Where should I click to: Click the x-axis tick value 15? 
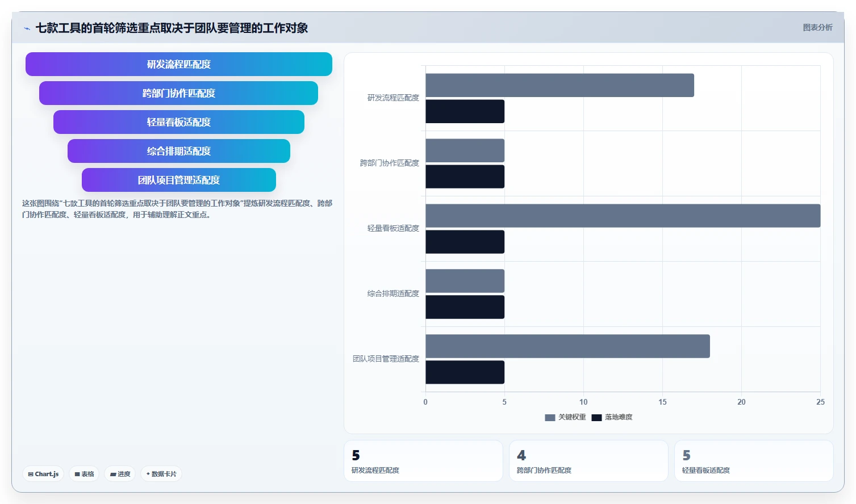click(x=662, y=402)
